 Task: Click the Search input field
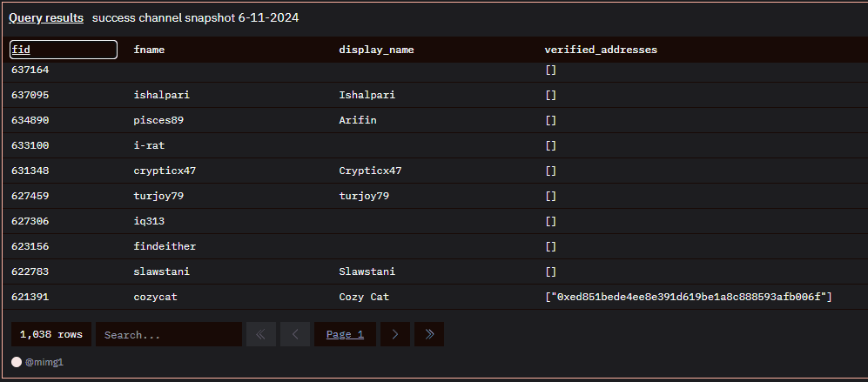tap(169, 334)
